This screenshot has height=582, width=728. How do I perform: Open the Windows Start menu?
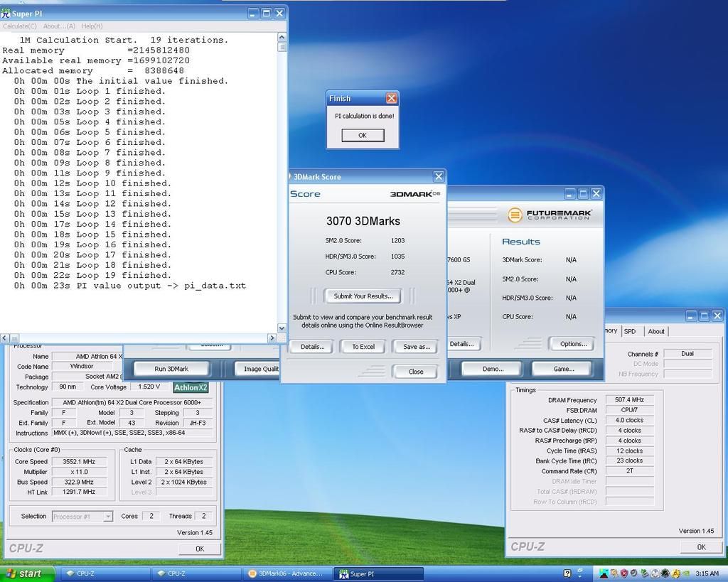pos(27,573)
